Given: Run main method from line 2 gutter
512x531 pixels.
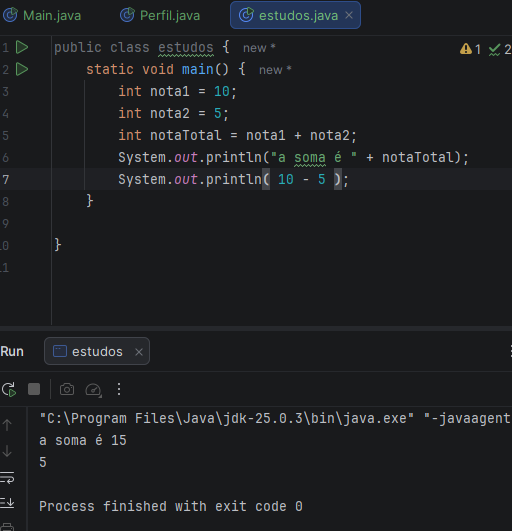Looking at the screenshot, I should pos(22,69).
